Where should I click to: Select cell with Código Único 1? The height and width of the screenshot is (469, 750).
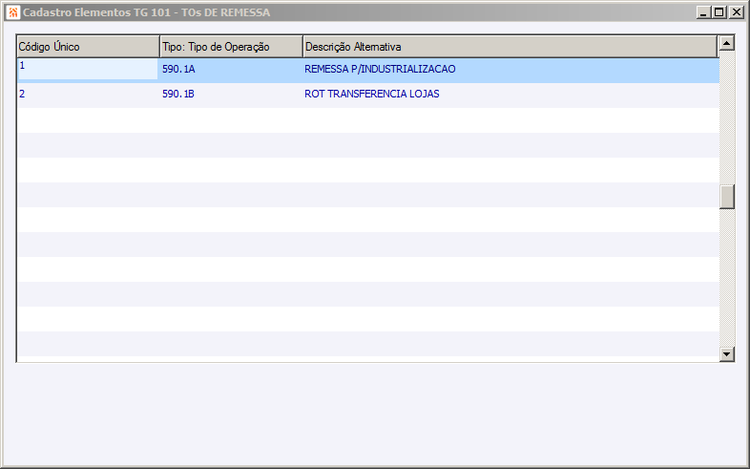88,69
